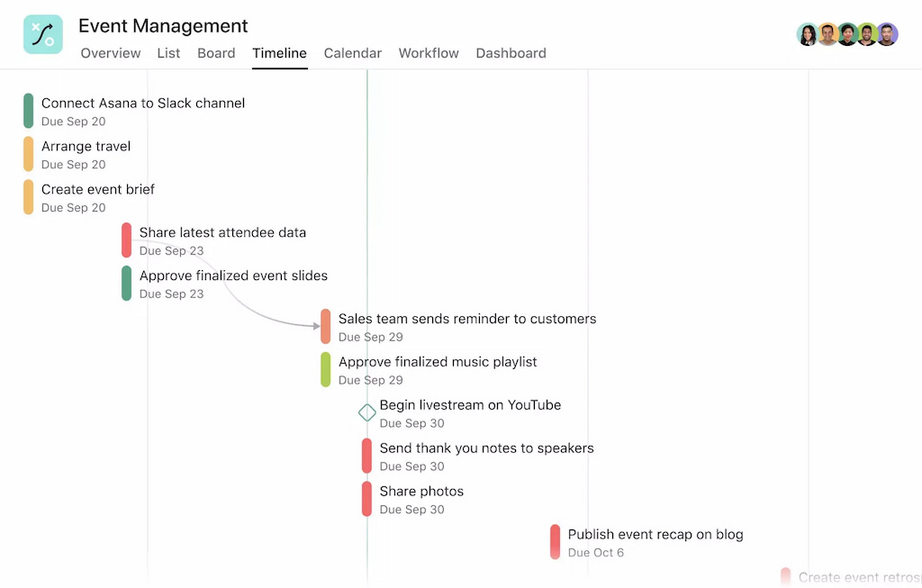Click the red bar beside Share photos
The width and height of the screenshot is (922, 588).
[x=366, y=499]
